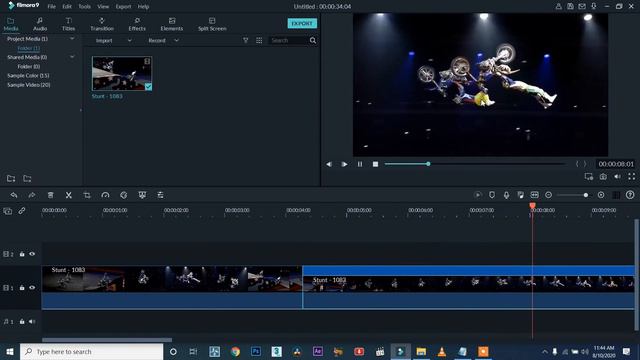
Task: Switch to the Split Screen tab
Action: (212, 24)
